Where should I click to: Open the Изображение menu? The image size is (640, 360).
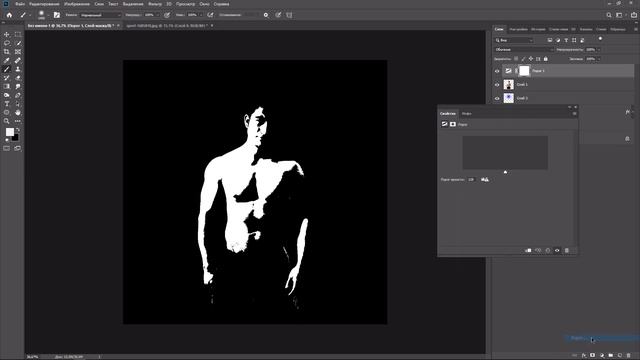77,4
